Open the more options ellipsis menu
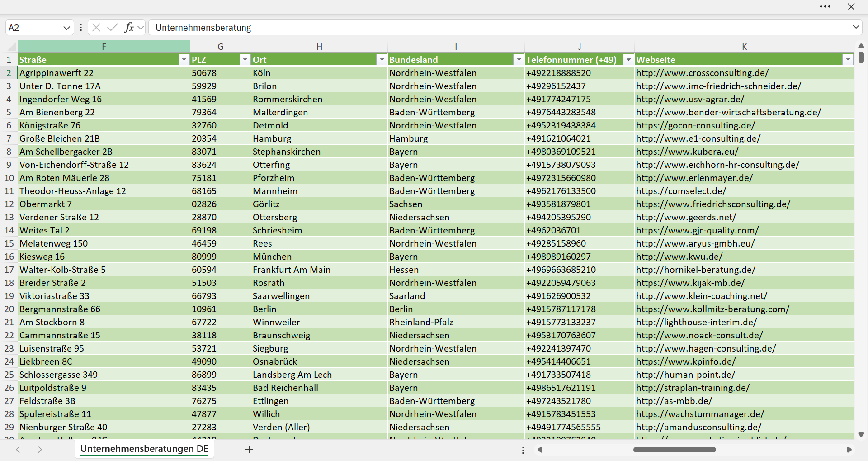This screenshot has height=461, width=868. (825, 7)
